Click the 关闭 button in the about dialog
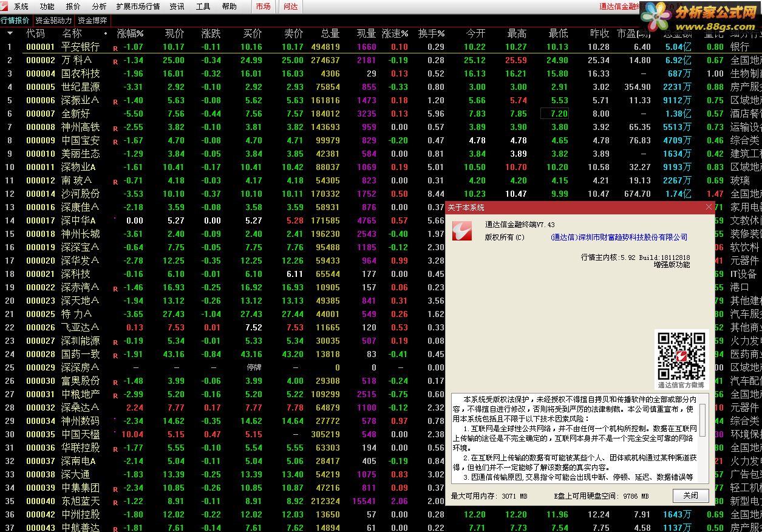Screen dimensions: 762x532 [690, 496]
